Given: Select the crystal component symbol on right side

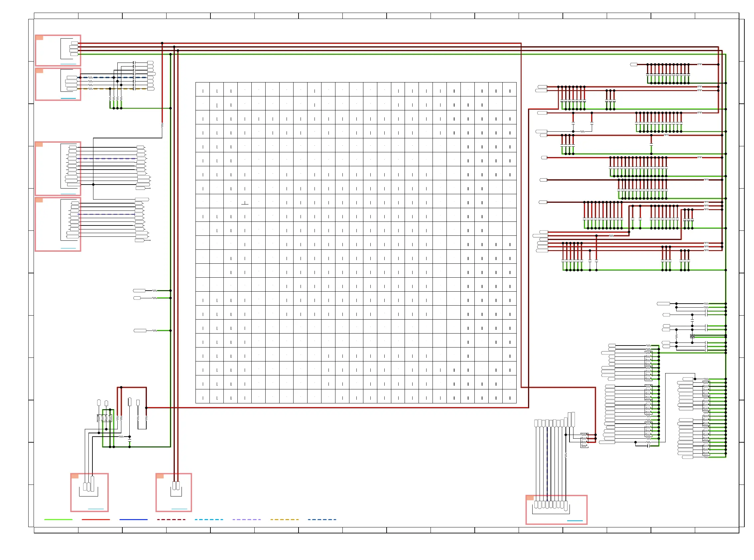Looking at the screenshot, I should 692,336.
